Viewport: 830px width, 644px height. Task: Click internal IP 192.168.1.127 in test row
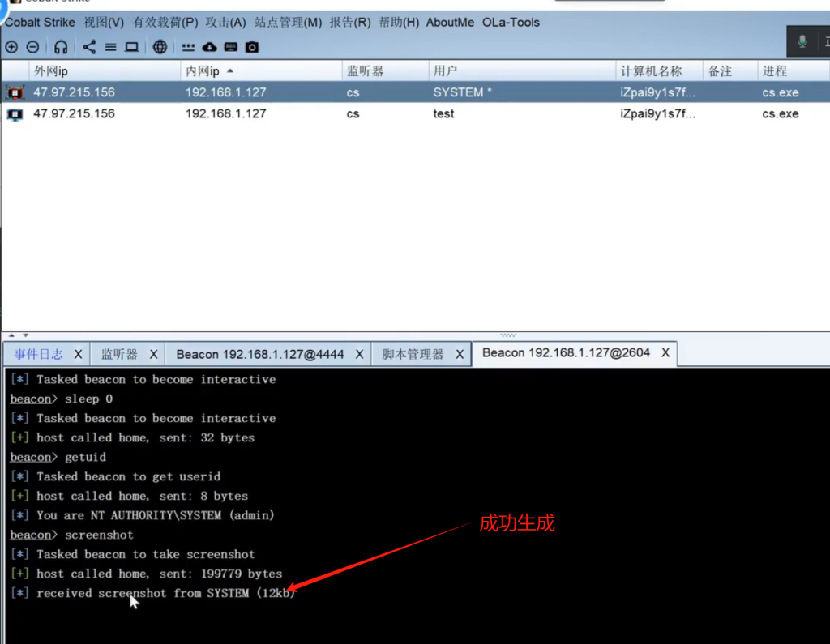(226, 113)
